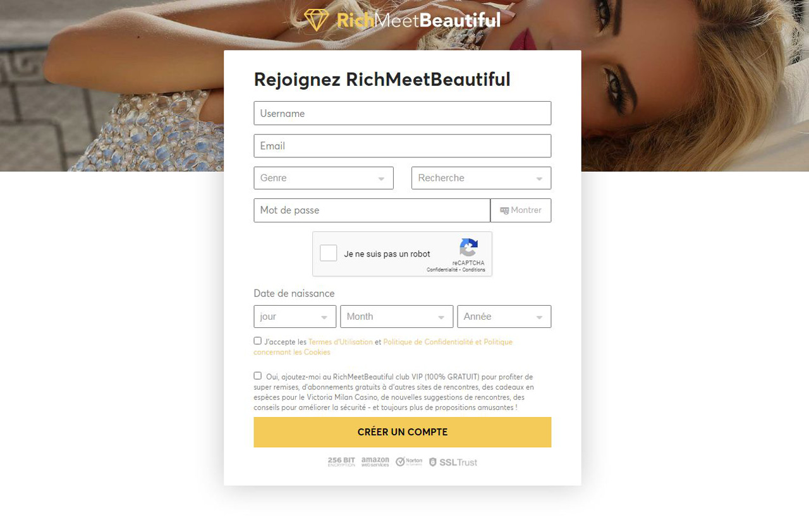Click the 256 BIT encryption badge
The width and height of the screenshot is (809, 532).
341,462
